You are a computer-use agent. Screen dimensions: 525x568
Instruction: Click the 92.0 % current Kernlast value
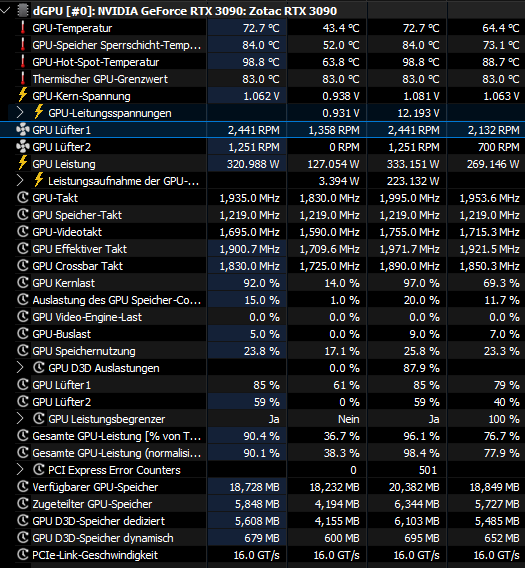tap(261, 283)
